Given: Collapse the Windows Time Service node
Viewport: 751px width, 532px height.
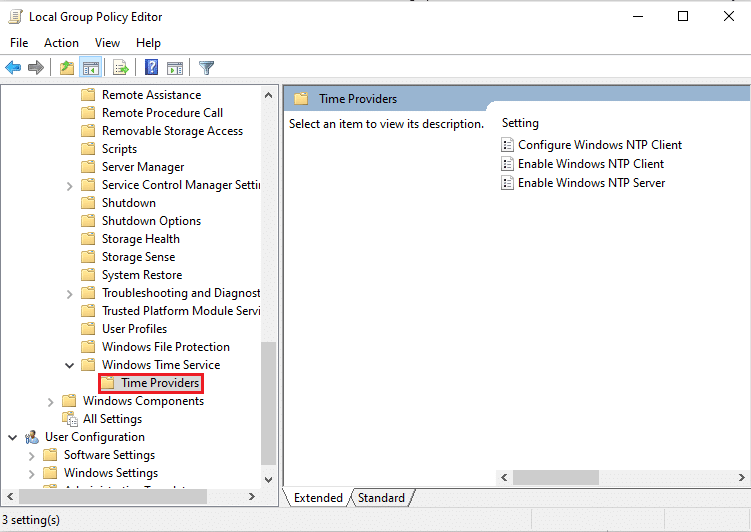Looking at the screenshot, I should click(x=69, y=365).
